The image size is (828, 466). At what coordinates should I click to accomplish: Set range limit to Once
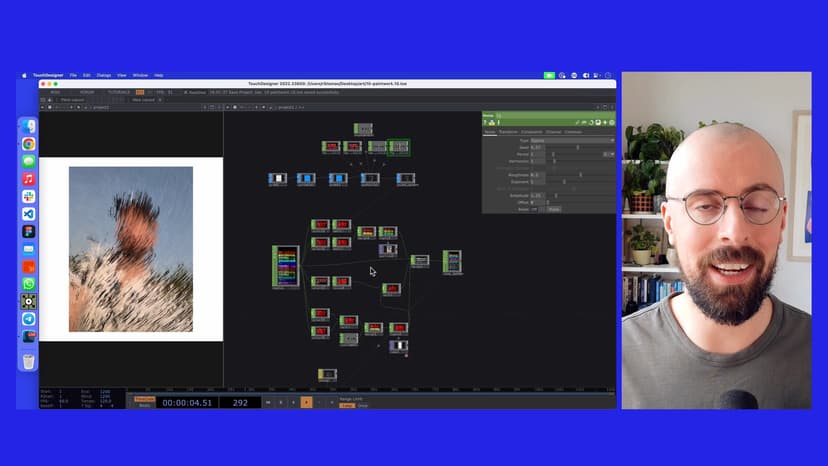363,406
